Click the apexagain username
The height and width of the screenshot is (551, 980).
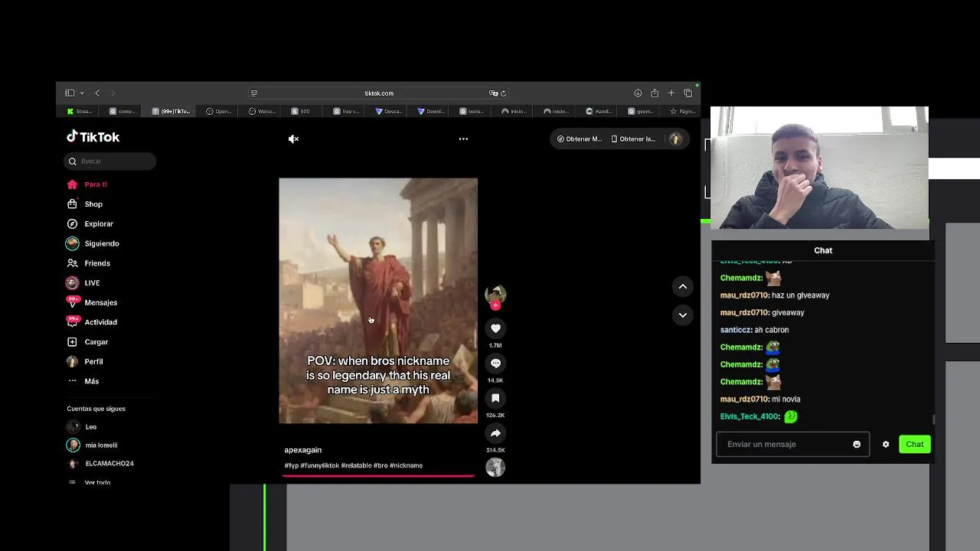[x=303, y=450]
